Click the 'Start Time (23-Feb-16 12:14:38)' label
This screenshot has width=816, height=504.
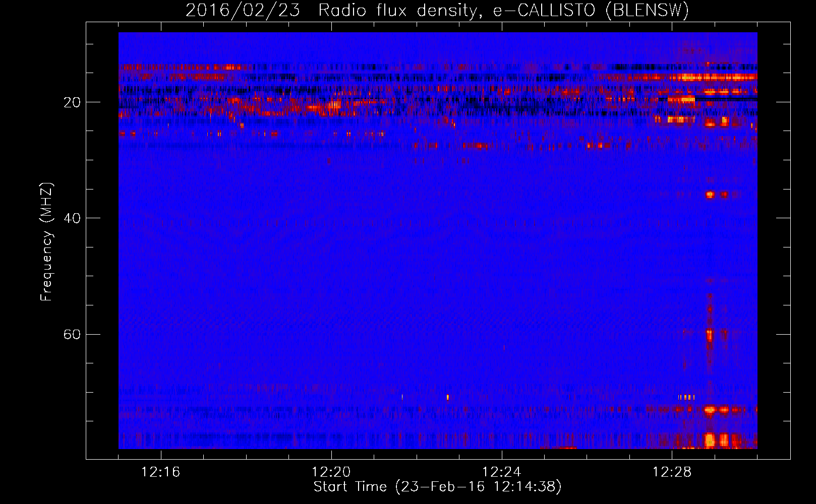437,487
